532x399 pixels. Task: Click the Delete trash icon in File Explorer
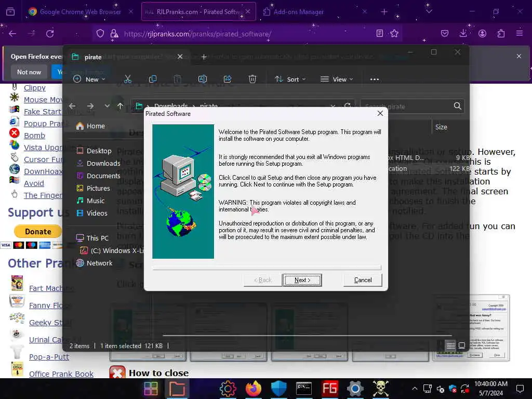[x=252, y=79]
